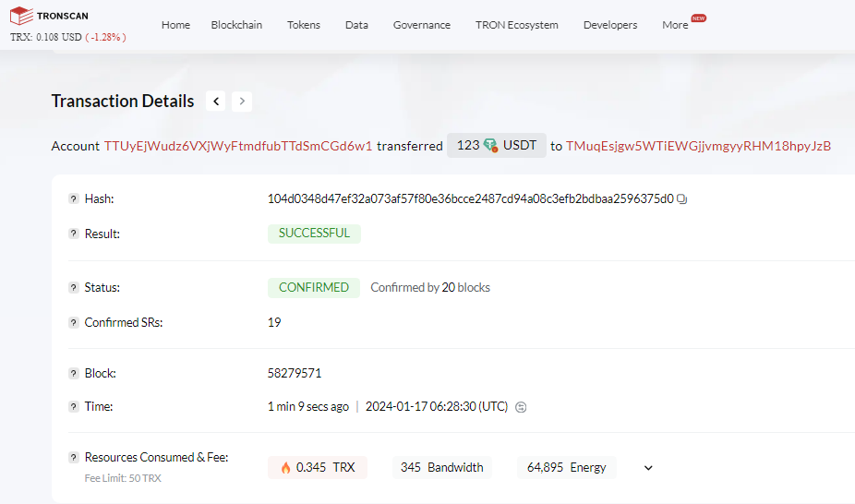Click the Confirmed SRs value 19
Viewport: 855px width, 504px height.
274,322
